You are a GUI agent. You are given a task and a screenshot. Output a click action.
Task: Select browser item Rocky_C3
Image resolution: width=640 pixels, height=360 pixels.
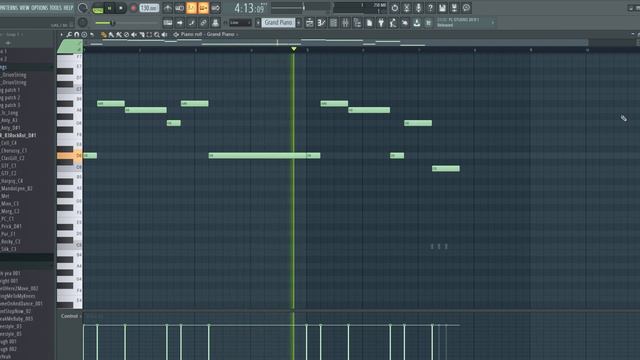[11, 241]
